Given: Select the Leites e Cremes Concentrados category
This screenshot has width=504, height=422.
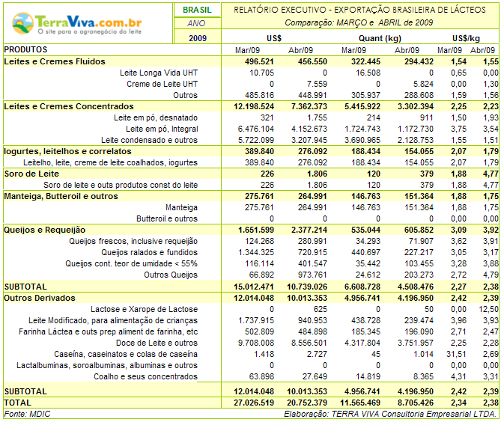Looking at the screenshot, I should pos(69,106).
